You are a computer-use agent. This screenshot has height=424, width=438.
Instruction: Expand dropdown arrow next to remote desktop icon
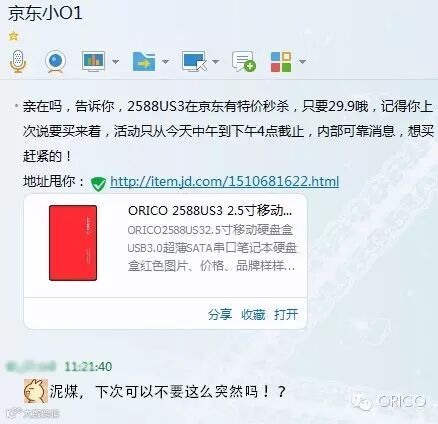coord(215,62)
